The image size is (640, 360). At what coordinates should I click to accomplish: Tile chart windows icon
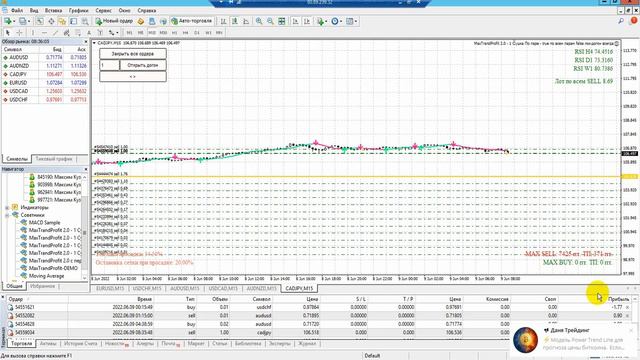point(282,21)
